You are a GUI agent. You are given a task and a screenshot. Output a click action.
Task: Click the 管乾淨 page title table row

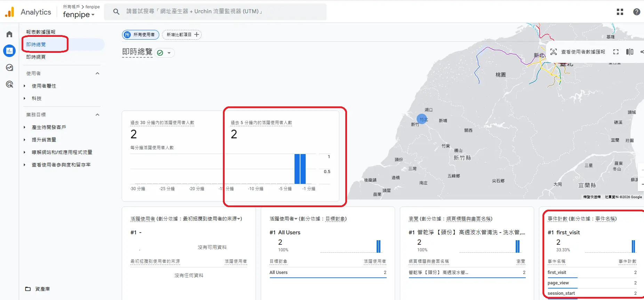pos(467,273)
